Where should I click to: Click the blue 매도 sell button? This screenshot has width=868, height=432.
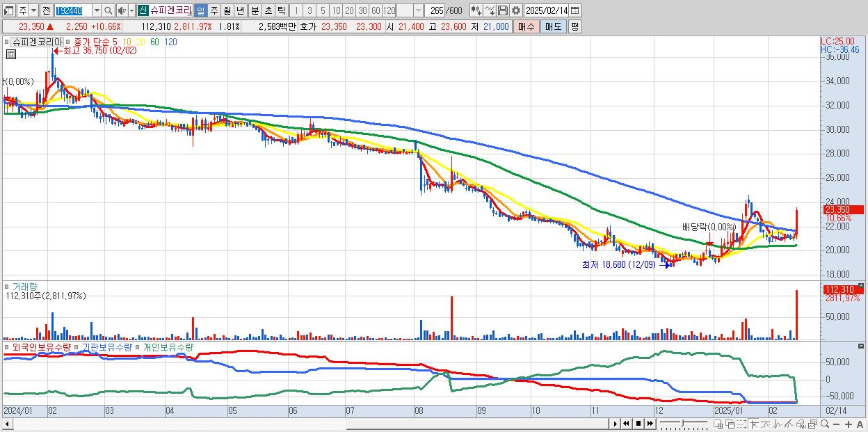(553, 26)
